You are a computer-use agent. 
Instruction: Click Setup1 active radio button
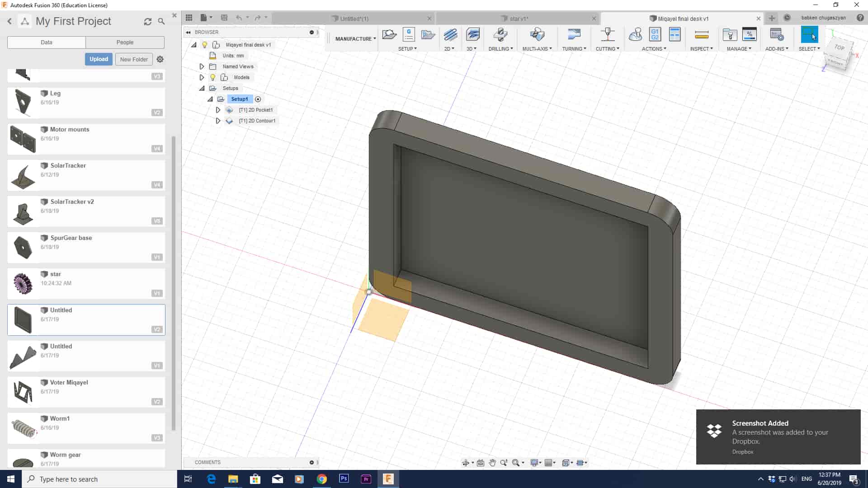pos(258,99)
